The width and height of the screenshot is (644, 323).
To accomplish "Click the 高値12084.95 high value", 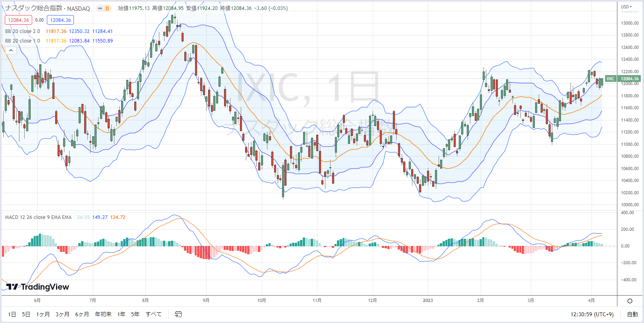I will pos(168,8).
